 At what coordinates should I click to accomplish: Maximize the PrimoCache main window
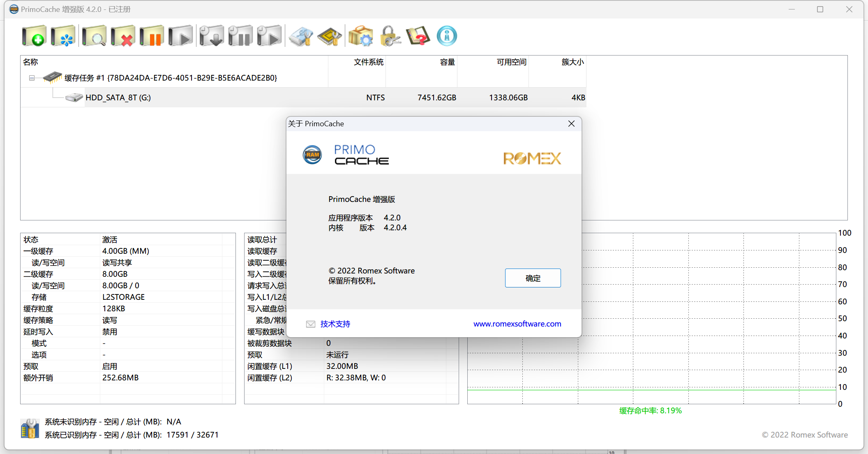[x=820, y=9]
